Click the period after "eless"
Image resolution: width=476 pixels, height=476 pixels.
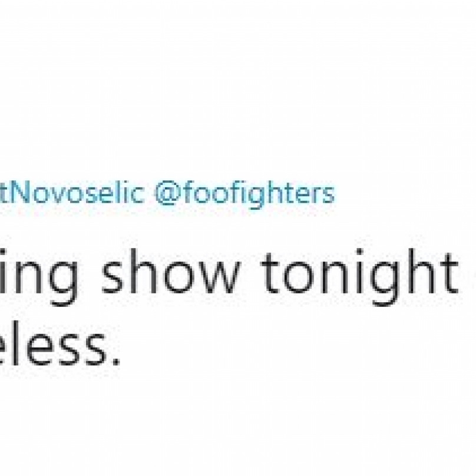coord(116,362)
